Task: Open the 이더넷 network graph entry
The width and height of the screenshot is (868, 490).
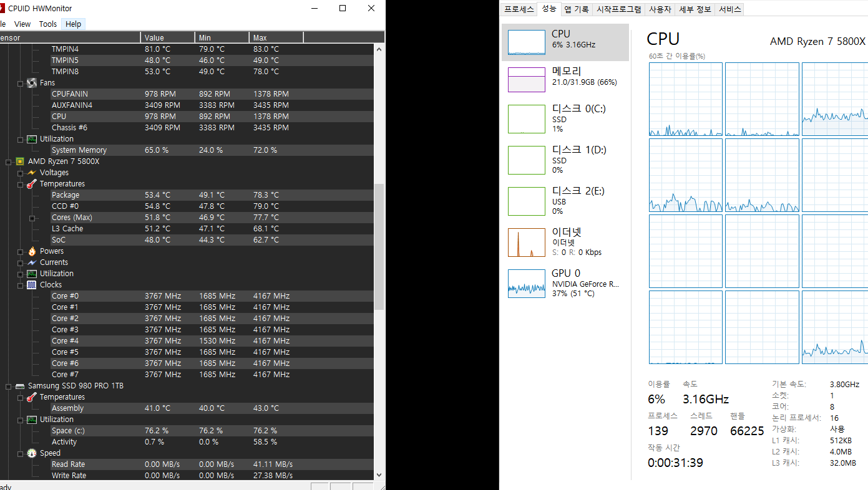Action: pyautogui.click(x=565, y=242)
